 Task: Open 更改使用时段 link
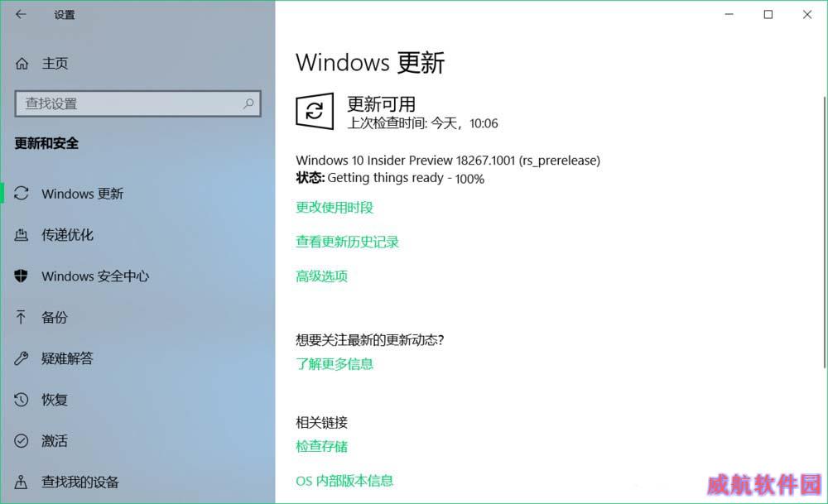[x=335, y=208]
